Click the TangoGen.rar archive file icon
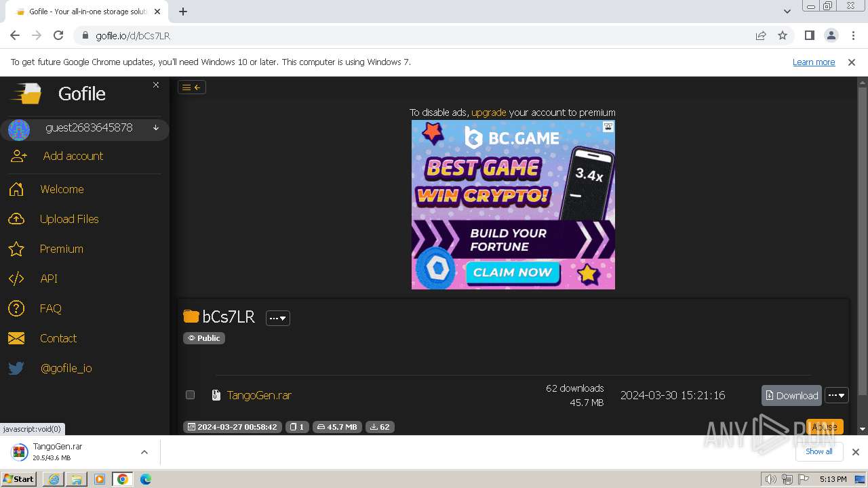Viewport: 868px width, 488px height. 216,395
